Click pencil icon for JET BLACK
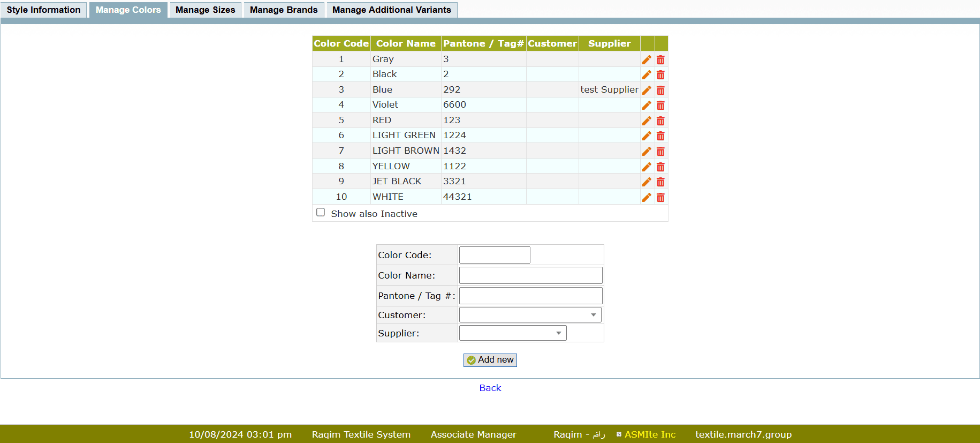This screenshot has width=980, height=443. click(647, 182)
